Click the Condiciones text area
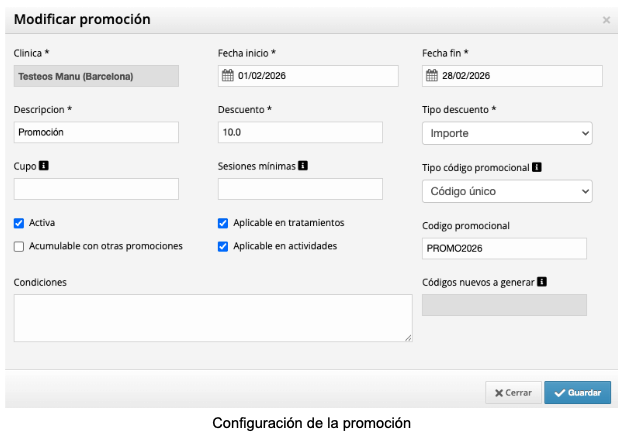Viewport: 625px width, 436px height. (x=213, y=318)
